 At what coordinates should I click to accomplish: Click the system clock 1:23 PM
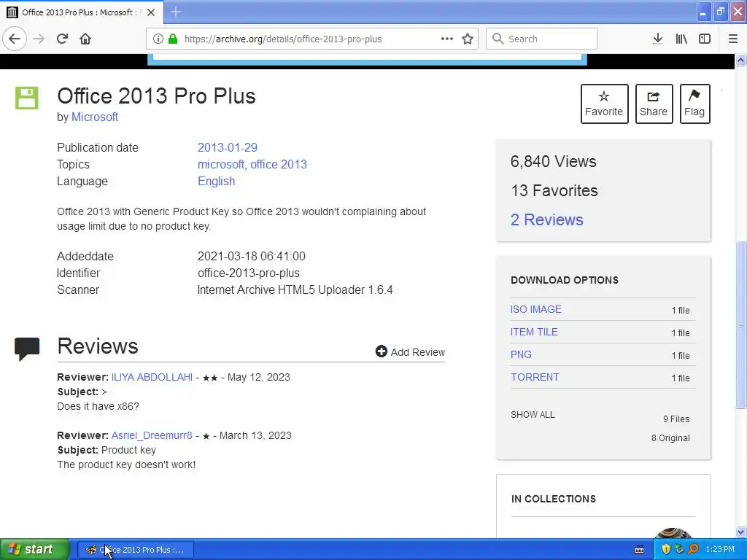tap(720, 550)
